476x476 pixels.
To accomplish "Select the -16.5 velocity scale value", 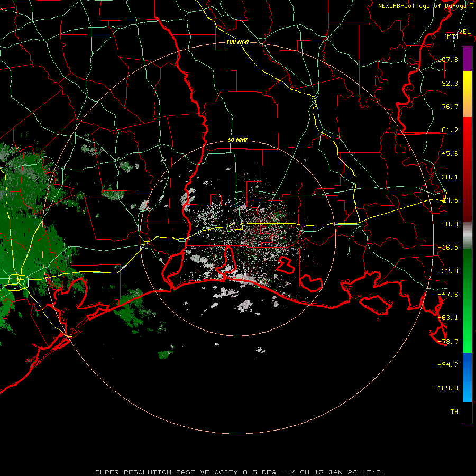I will [x=448, y=248].
